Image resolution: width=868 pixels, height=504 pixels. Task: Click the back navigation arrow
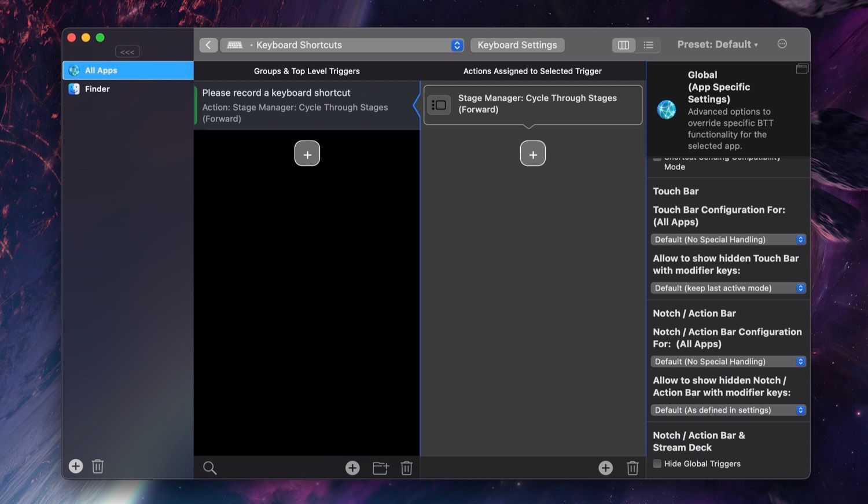pyautogui.click(x=208, y=45)
